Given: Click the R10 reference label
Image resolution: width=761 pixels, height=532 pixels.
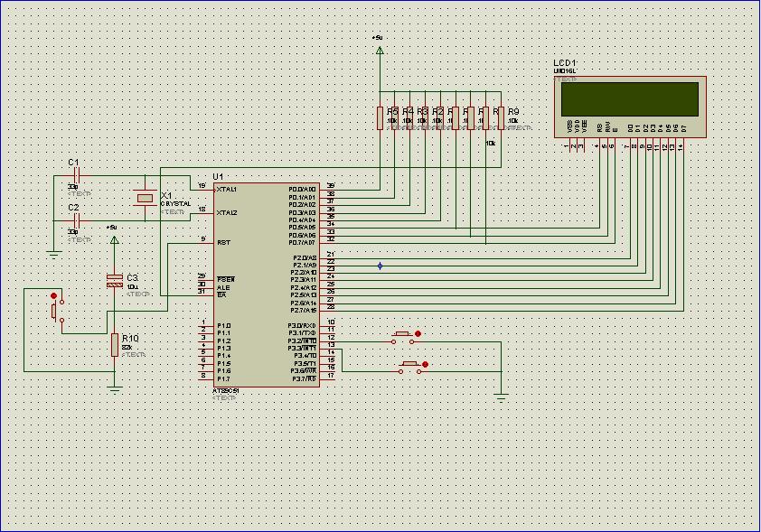Looking at the screenshot, I should coord(130,339).
